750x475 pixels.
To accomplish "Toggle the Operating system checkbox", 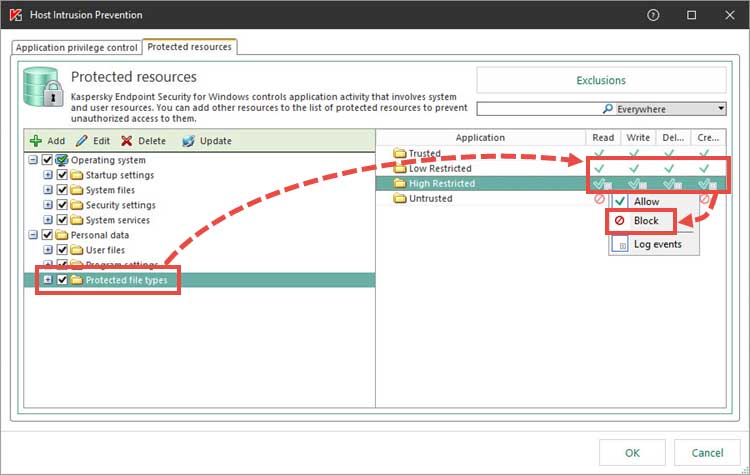I will (47, 160).
